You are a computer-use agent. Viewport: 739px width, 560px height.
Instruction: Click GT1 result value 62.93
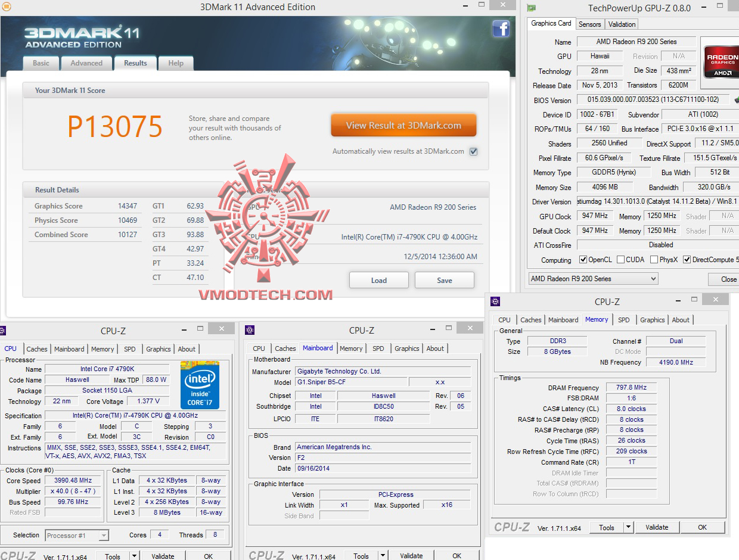pos(195,206)
